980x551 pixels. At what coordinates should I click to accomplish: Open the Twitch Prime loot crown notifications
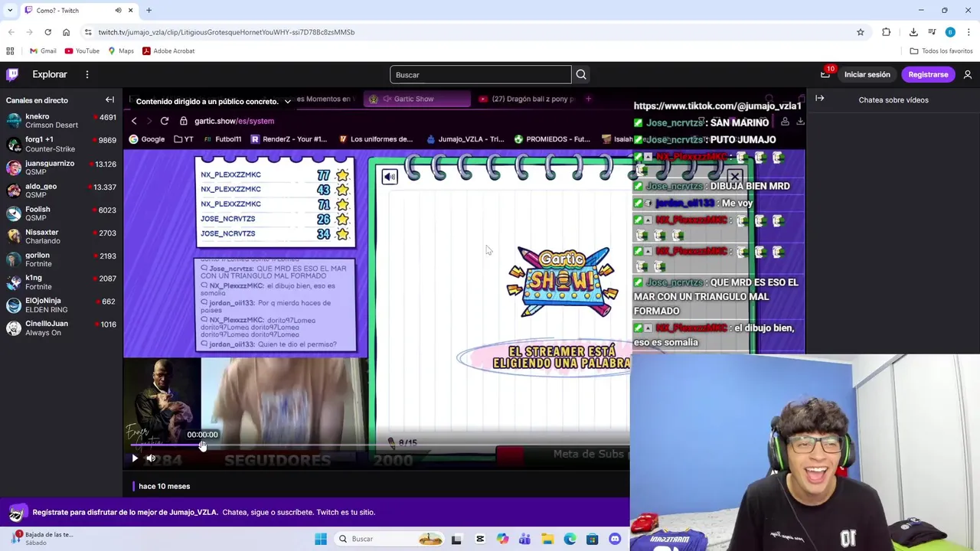(x=825, y=74)
